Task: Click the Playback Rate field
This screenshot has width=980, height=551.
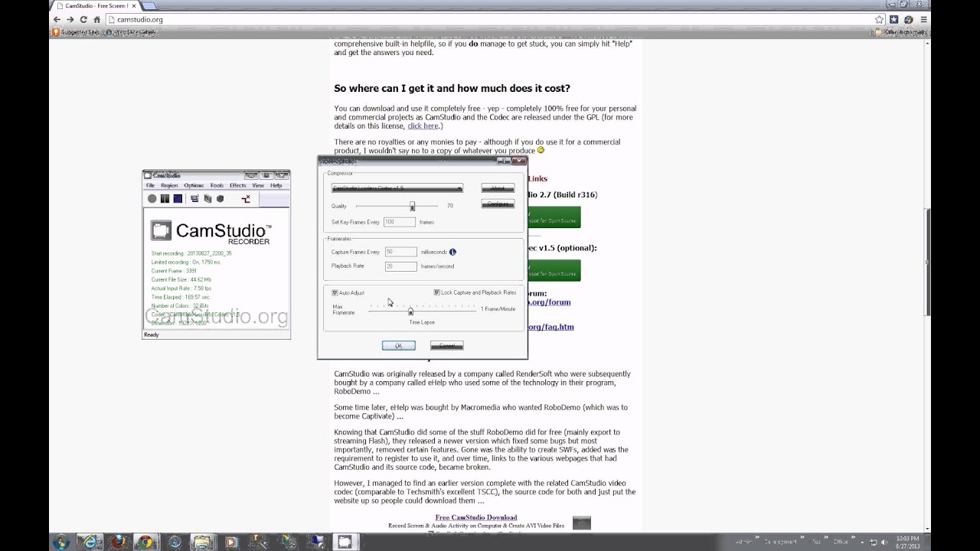Action: point(400,266)
